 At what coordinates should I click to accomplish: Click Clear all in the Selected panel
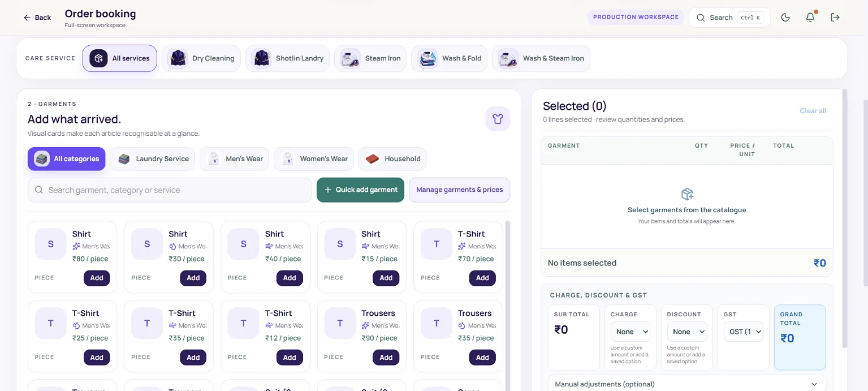813,111
